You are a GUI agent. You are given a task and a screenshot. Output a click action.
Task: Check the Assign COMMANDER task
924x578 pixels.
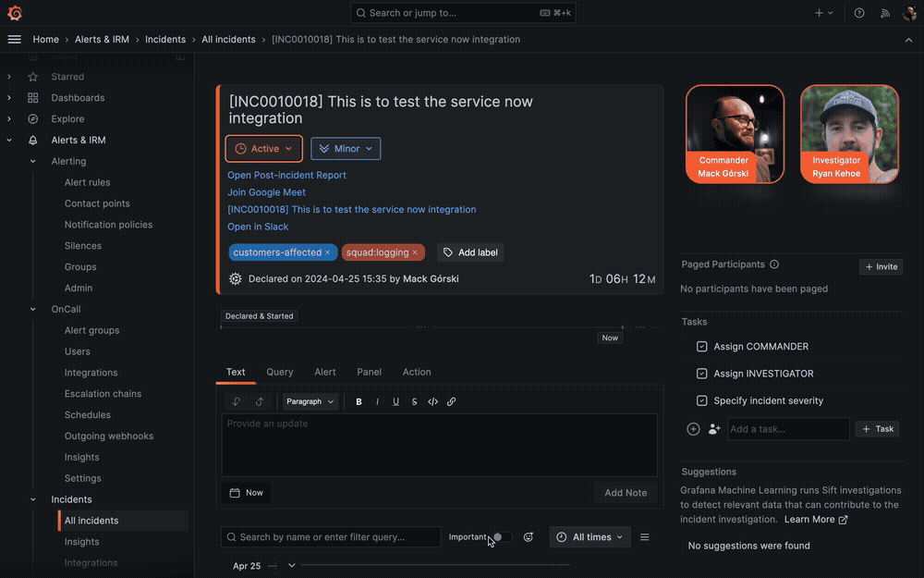click(702, 347)
